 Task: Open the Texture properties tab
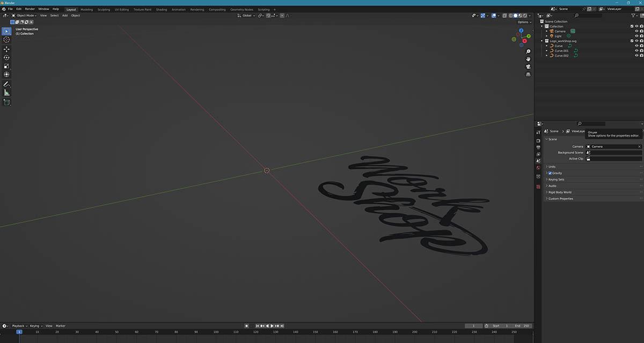(538, 186)
